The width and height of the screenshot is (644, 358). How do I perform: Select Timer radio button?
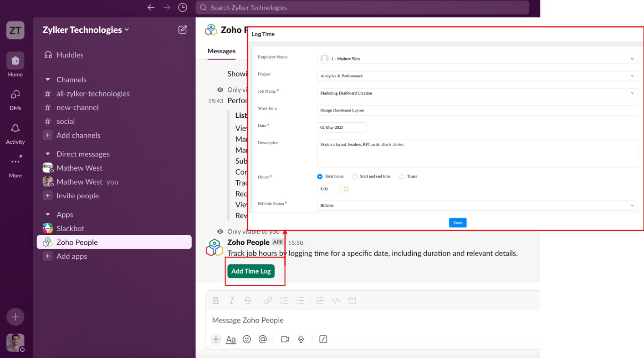(402, 176)
